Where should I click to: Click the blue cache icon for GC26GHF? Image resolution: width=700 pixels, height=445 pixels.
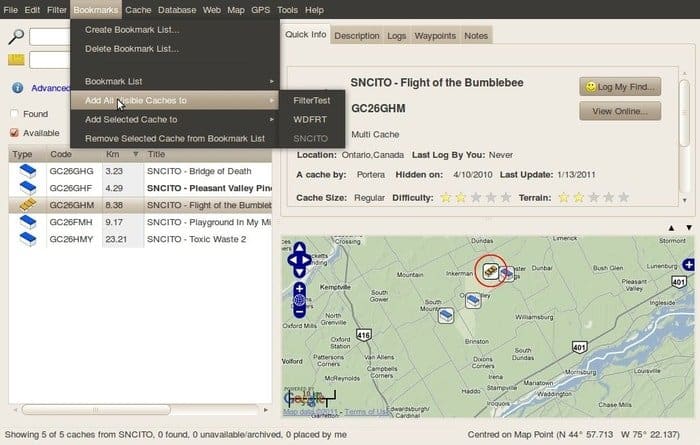coord(28,188)
